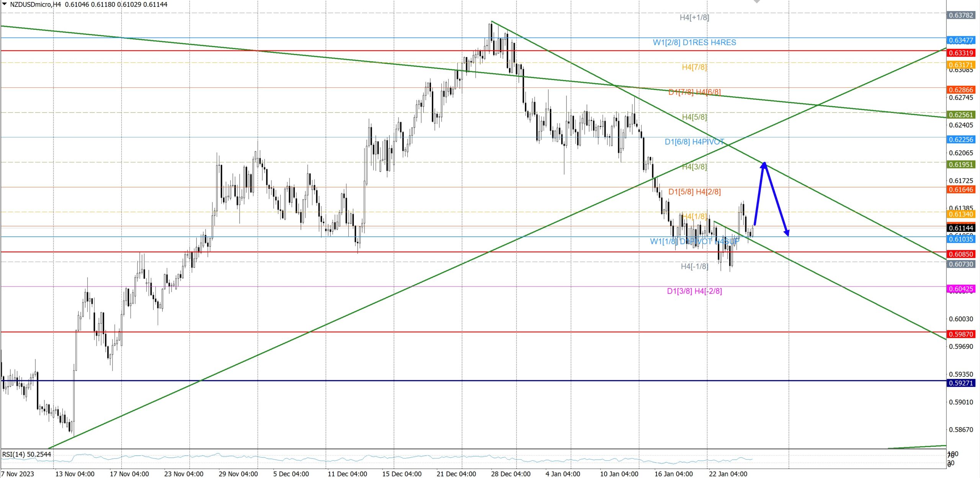
Task: Click the 13 Nov 04:00 date label
Action: point(75,474)
